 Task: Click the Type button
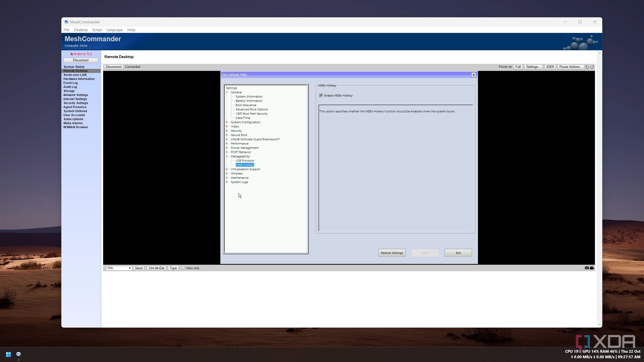pyautogui.click(x=173, y=268)
